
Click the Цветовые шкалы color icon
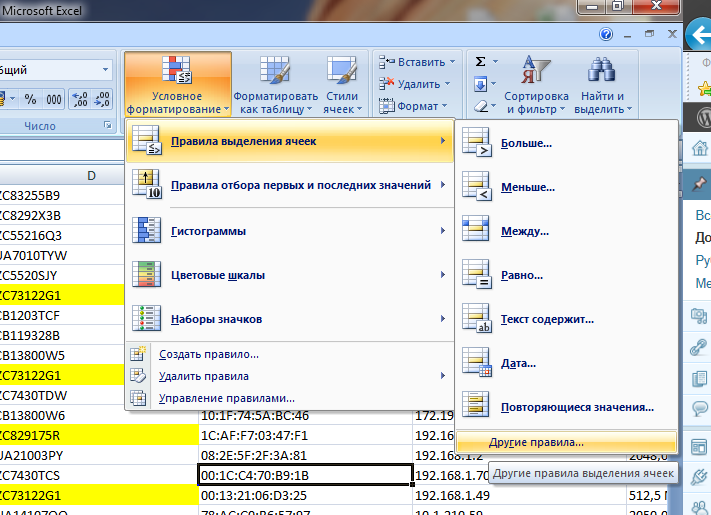[146, 274]
